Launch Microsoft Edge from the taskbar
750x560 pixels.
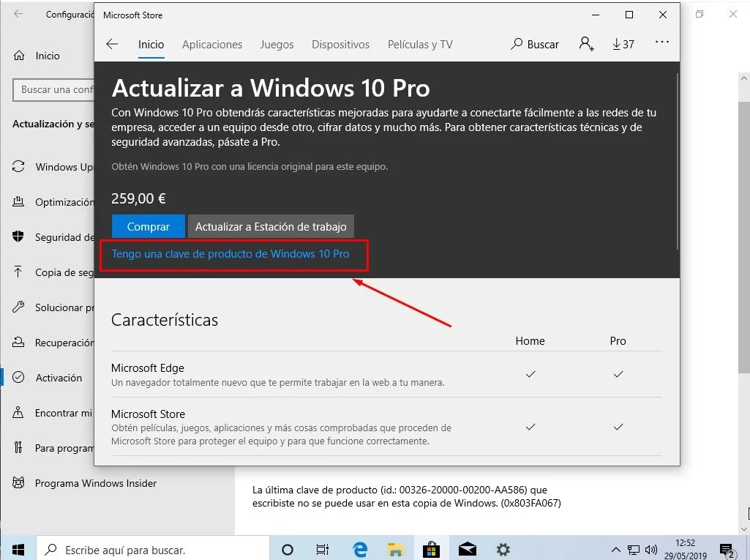coord(360,550)
